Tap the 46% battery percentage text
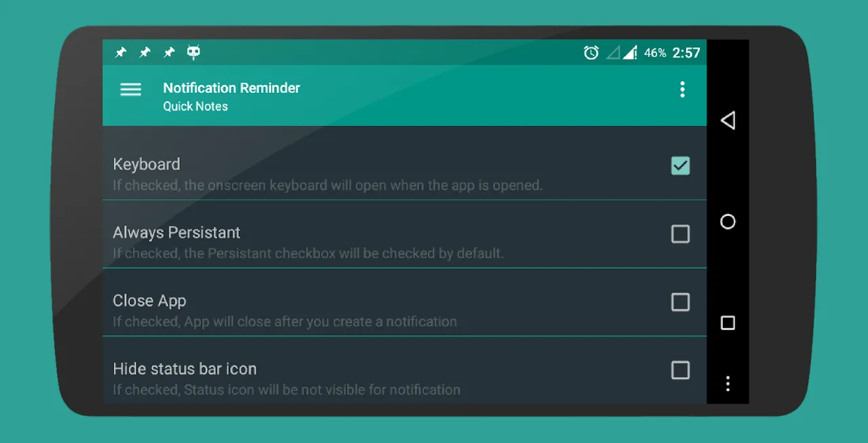 [x=655, y=53]
